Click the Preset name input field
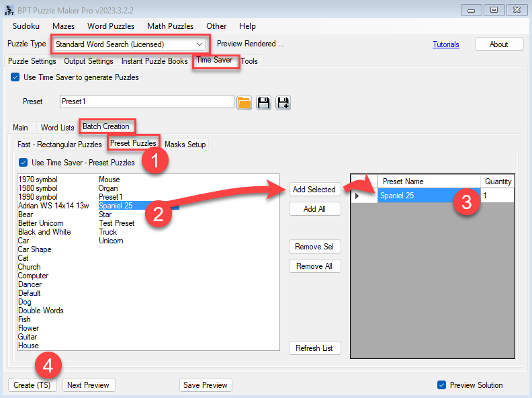532x398 pixels. click(x=146, y=102)
